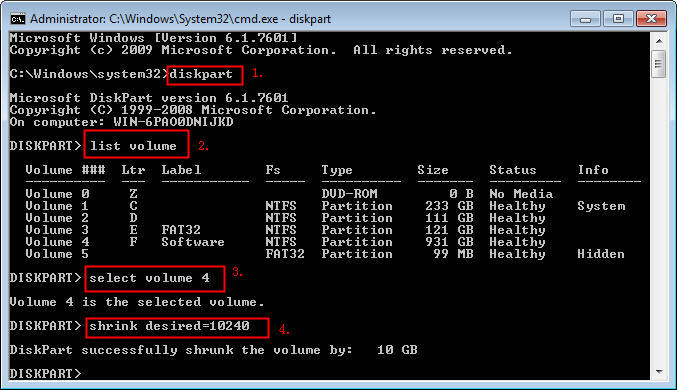Click the 'Software' volume label
The image size is (677, 390).
[193, 242]
